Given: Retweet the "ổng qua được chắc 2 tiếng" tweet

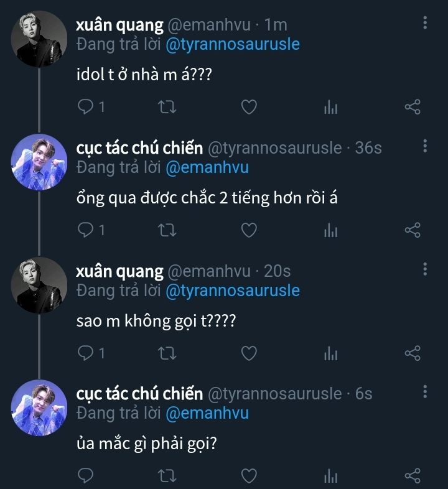Looking at the screenshot, I should [168, 230].
